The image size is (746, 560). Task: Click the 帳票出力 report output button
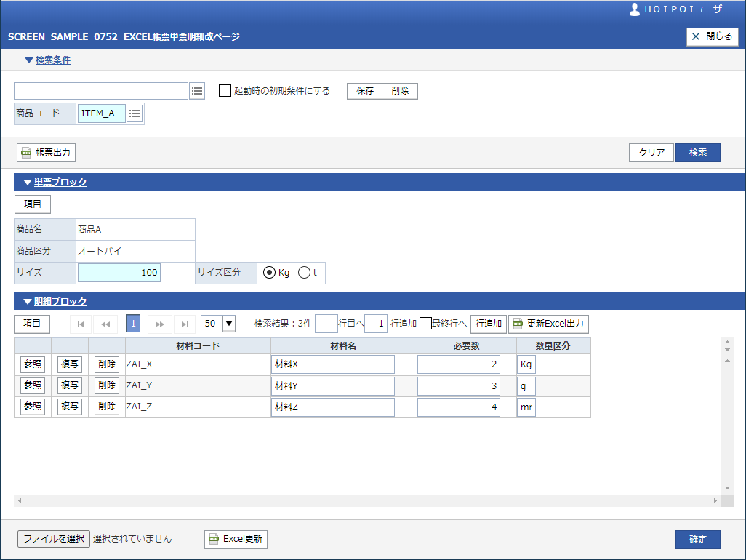click(47, 153)
